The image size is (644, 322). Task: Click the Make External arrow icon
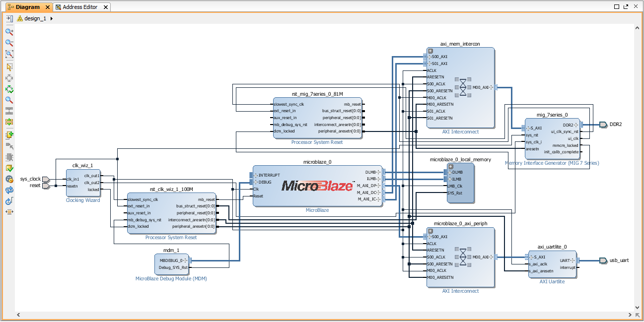pos(9,146)
